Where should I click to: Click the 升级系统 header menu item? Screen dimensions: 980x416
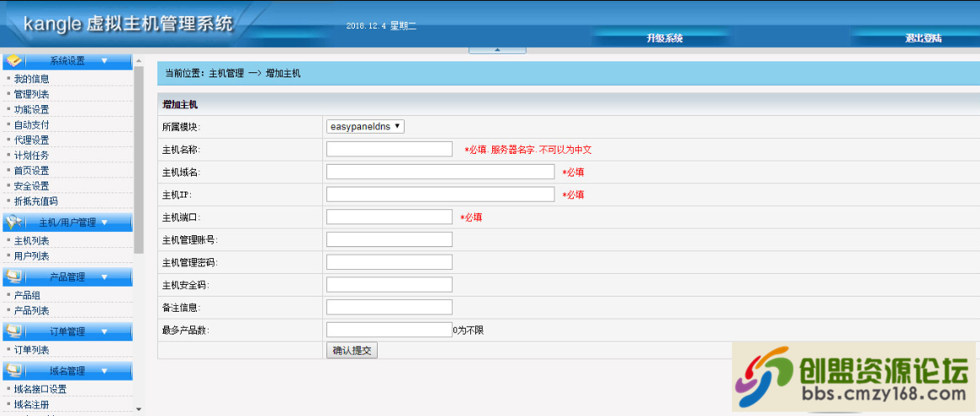[665, 39]
